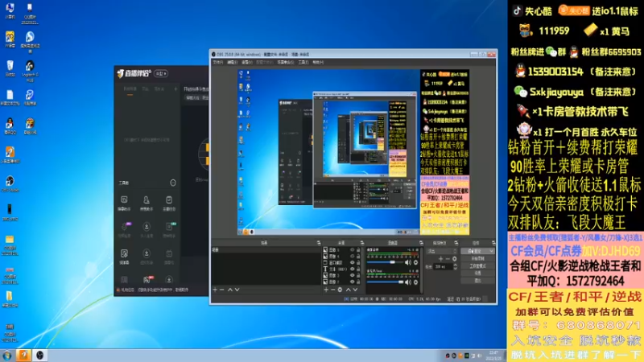The image size is (644, 362).
Task: Expand the streaming button dropdown in Controls
Action: (491, 251)
